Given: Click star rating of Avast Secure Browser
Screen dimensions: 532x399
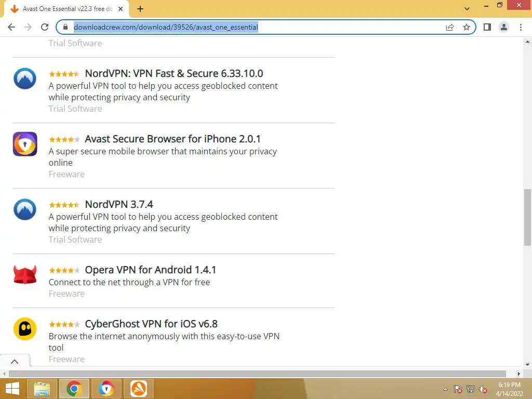Looking at the screenshot, I should click(64, 139).
